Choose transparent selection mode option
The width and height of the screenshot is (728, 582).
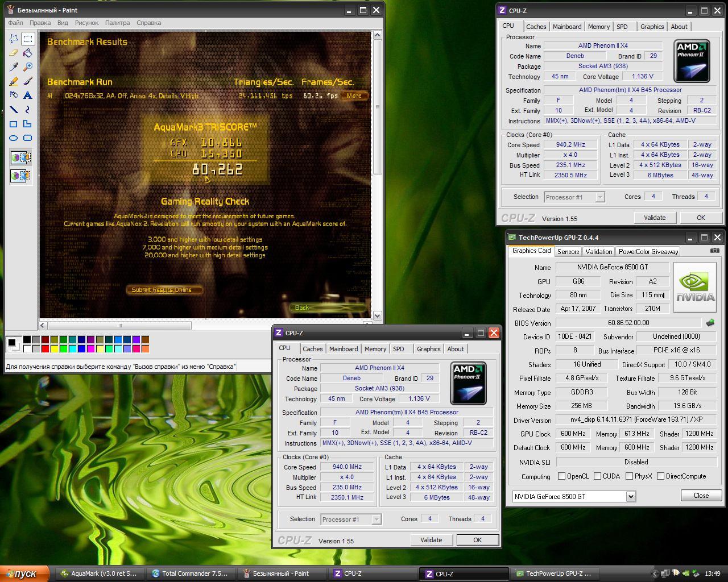click(21, 176)
